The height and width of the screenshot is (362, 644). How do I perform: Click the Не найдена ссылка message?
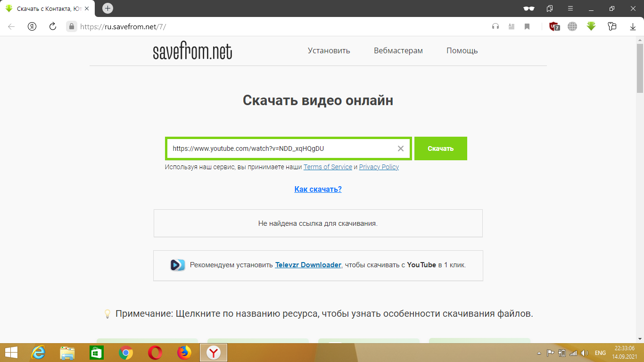click(x=318, y=223)
